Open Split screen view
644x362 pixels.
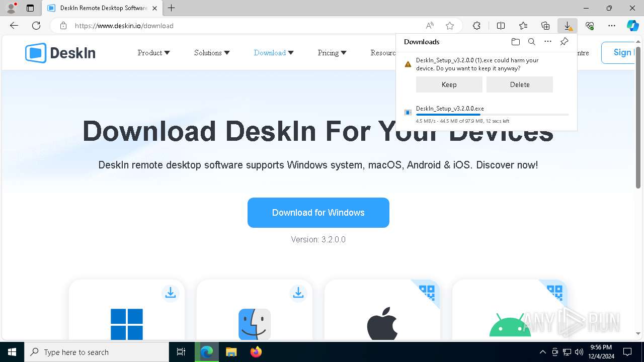501,26
